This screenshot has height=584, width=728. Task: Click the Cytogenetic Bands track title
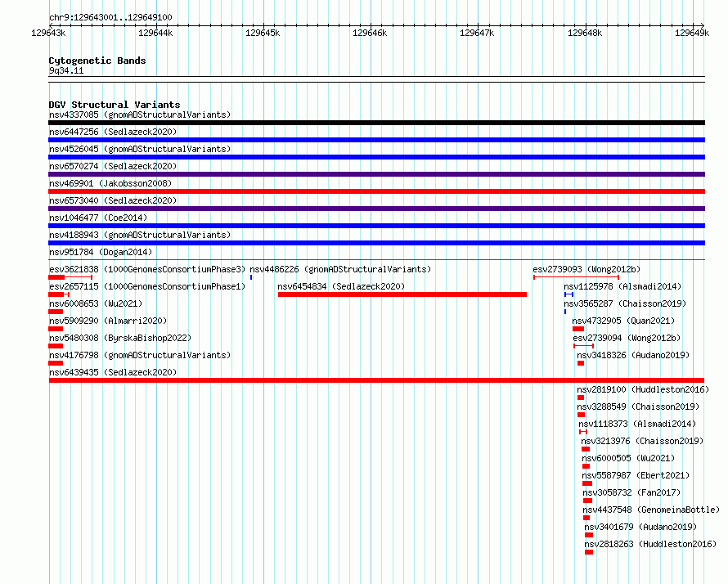pos(97,61)
